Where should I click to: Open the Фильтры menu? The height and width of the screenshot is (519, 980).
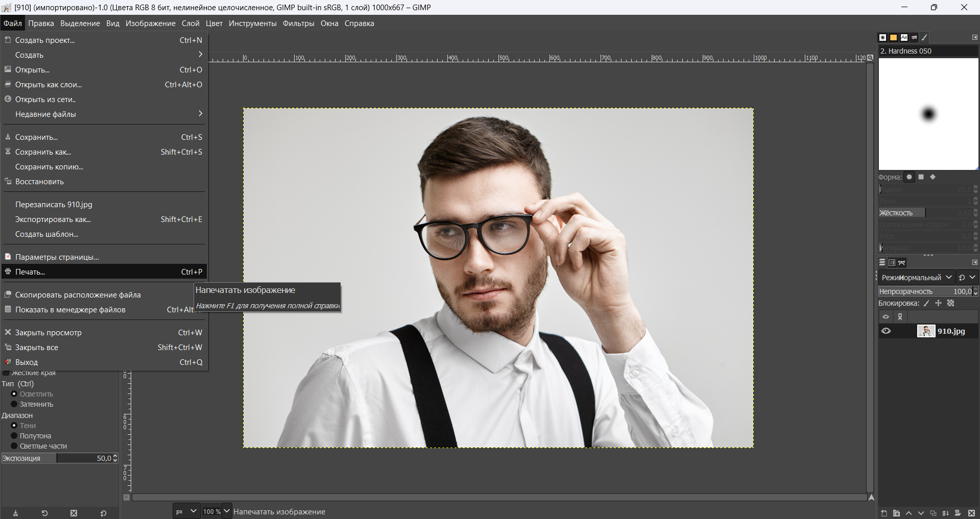(x=298, y=23)
